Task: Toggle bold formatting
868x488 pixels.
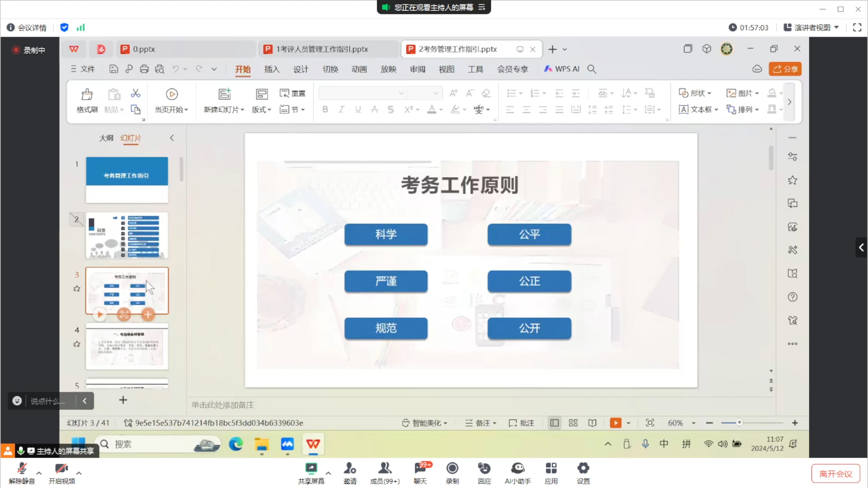Action: [x=325, y=109]
